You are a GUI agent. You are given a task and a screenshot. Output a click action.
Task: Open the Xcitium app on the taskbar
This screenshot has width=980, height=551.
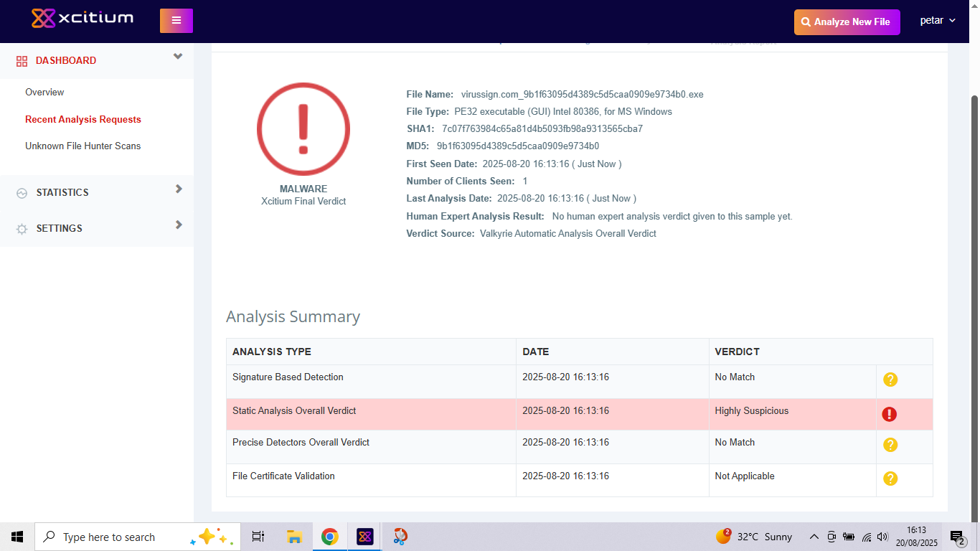click(x=365, y=537)
